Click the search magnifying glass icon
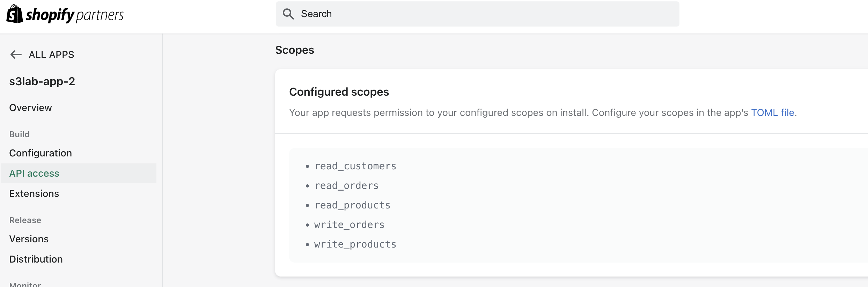The width and height of the screenshot is (868, 287). [288, 14]
